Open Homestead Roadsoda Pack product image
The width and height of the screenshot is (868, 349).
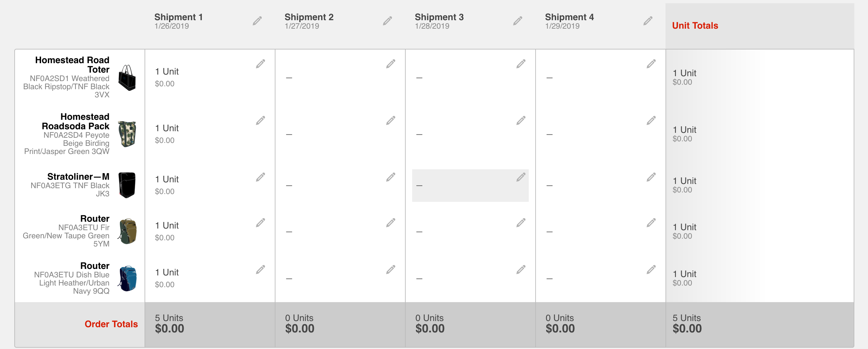(x=127, y=134)
